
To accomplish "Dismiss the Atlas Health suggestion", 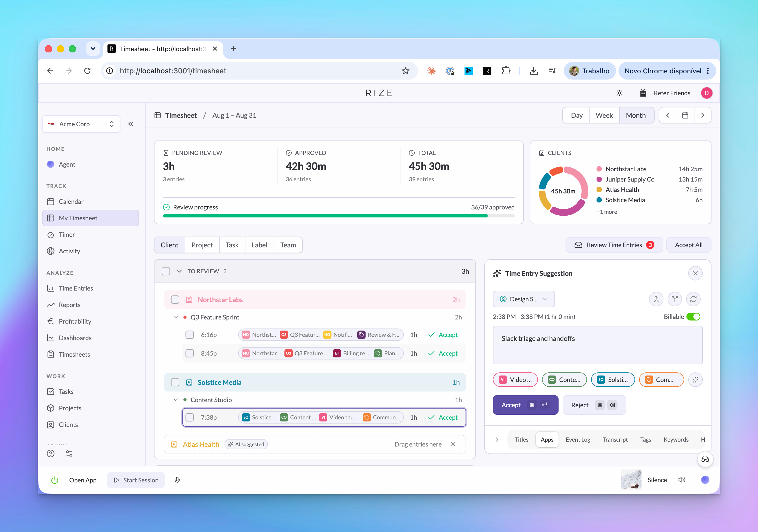I will coord(453,444).
